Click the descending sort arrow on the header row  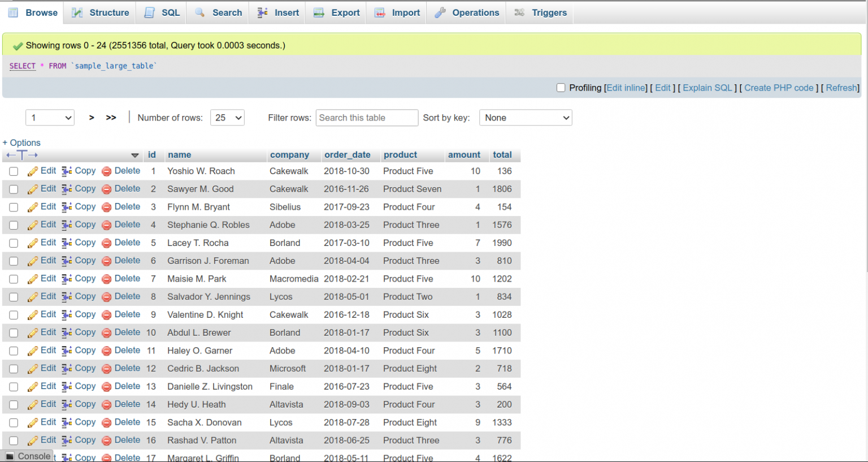pos(135,154)
